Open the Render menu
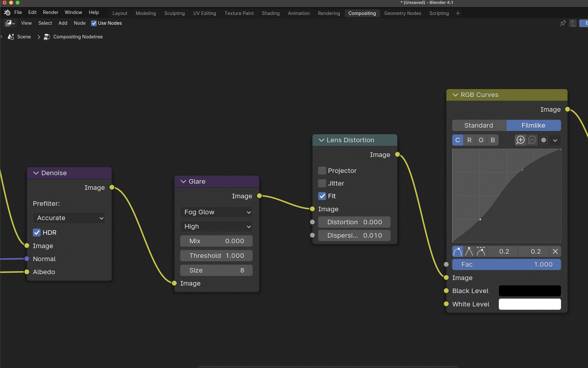The image size is (588, 368). (x=51, y=12)
